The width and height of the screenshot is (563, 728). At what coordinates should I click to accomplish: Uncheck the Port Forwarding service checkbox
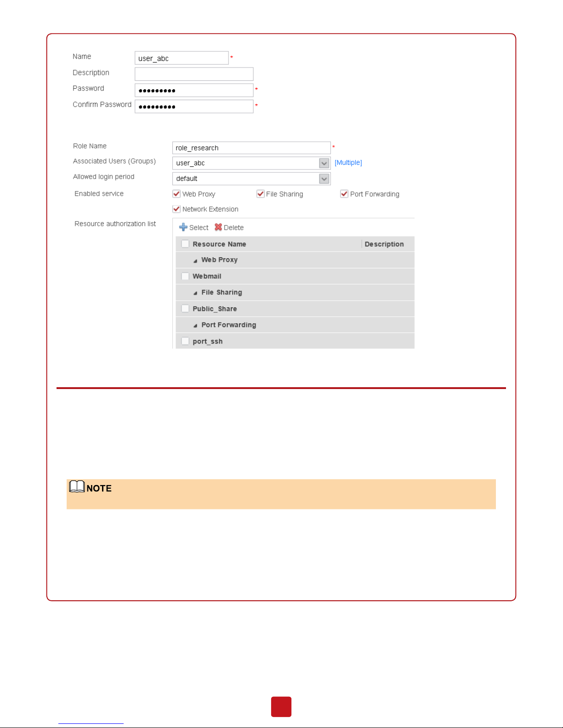pos(344,194)
